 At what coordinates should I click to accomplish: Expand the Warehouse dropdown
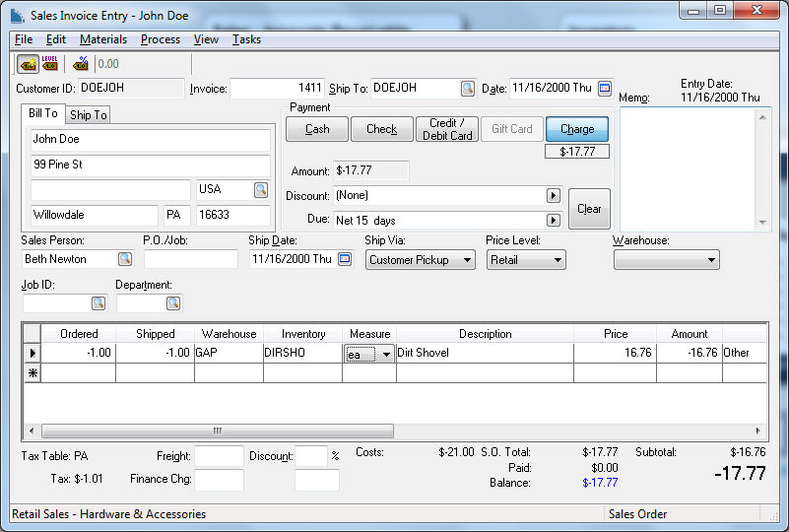pyautogui.click(x=710, y=260)
